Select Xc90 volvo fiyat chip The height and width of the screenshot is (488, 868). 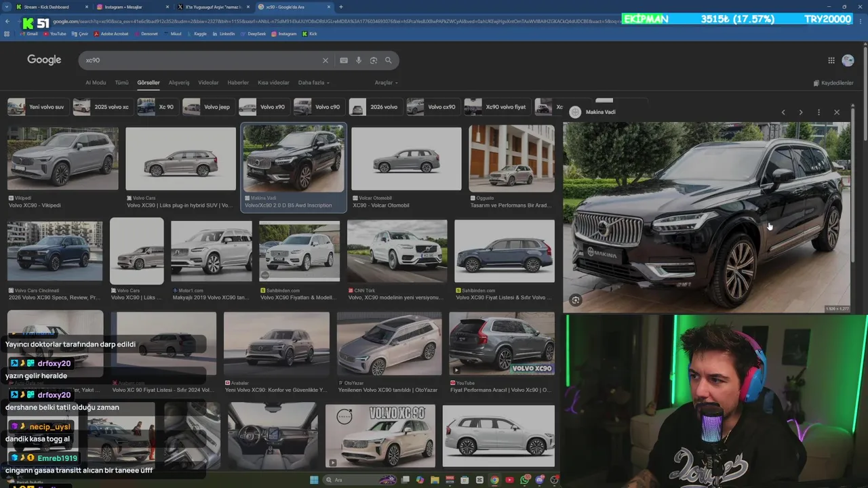tap(497, 107)
